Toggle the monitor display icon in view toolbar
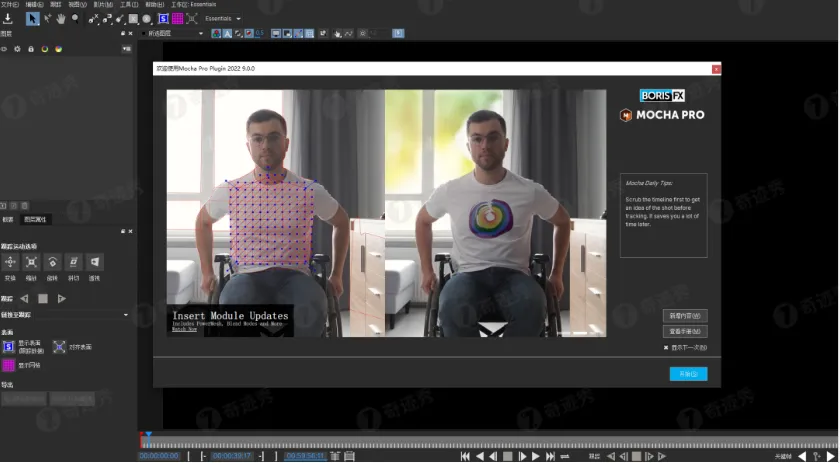Image resolution: width=840 pixels, height=463 pixels. pyautogui.click(x=276, y=33)
